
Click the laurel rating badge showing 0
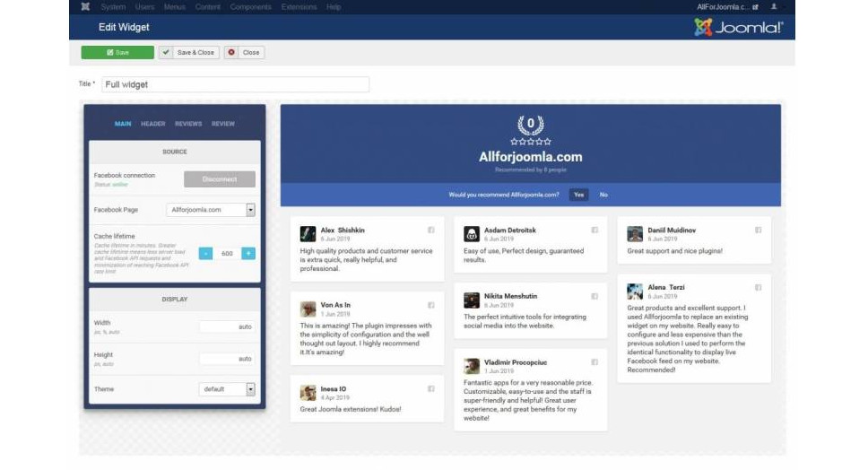click(530, 125)
